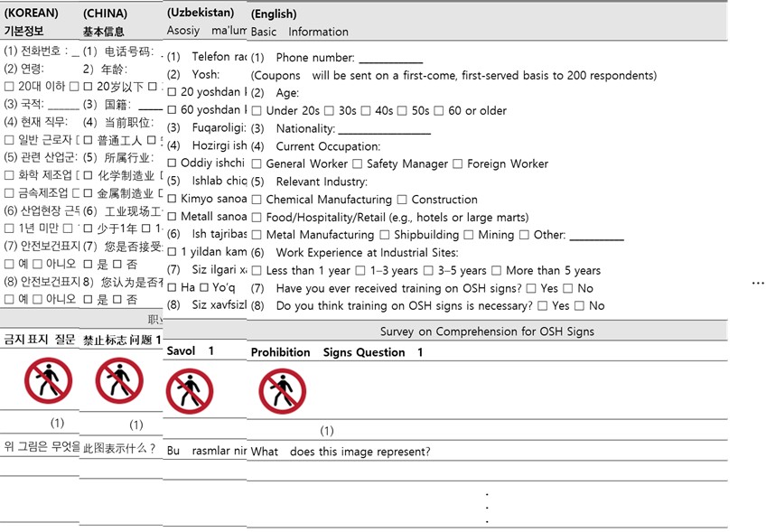Check "More than 5 years" work experience
The image size is (766, 532).
(x=497, y=270)
